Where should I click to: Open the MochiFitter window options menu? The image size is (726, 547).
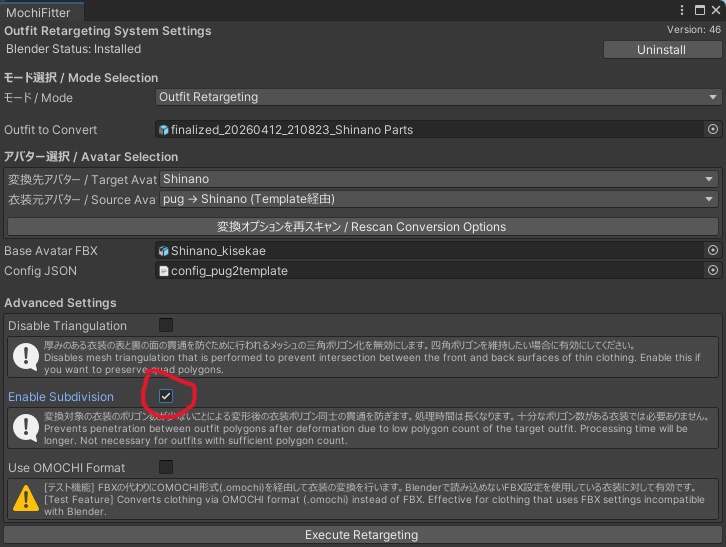pyautogui.click(x=682, y=10)
